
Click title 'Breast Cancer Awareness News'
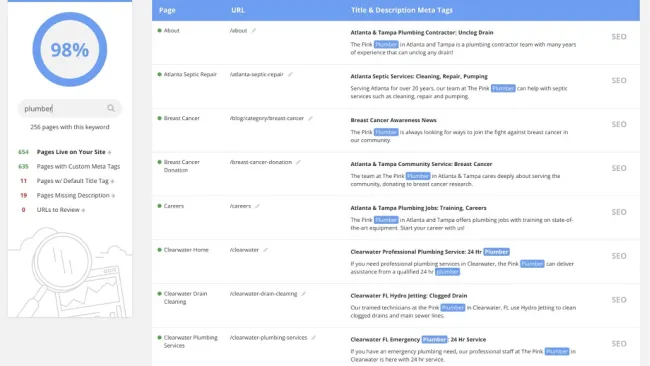[x=393, y=120]
